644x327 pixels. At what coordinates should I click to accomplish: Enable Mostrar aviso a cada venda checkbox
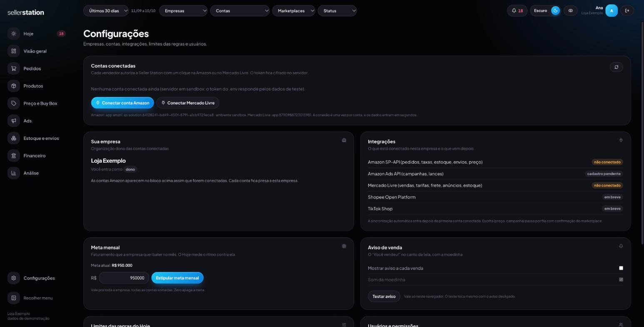tap(621, 268)
